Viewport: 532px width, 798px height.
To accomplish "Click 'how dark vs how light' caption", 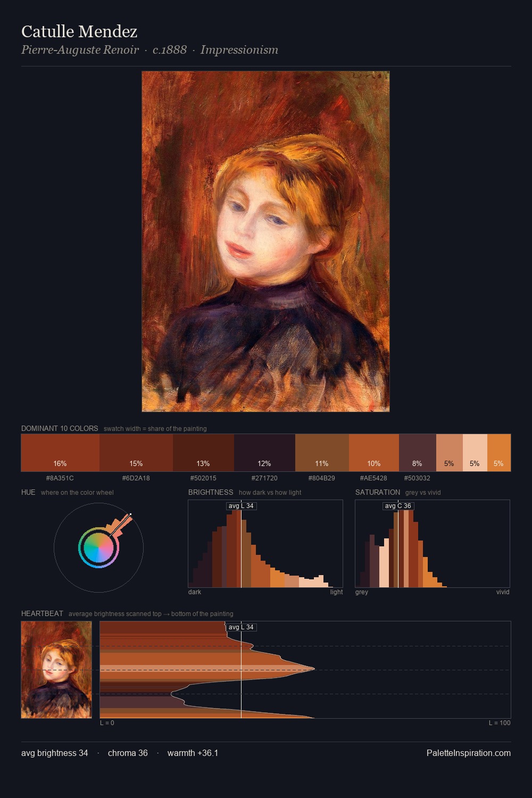I will coord(270,493).
